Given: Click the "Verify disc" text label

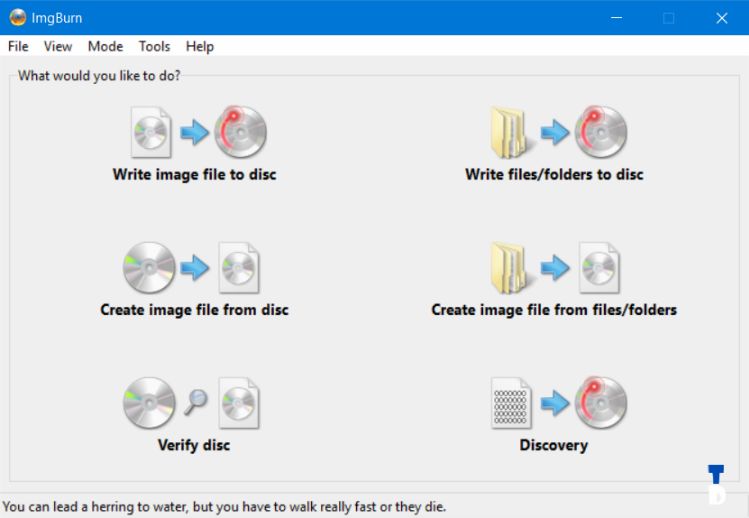Looking at the screenshot, I should 194,445.
